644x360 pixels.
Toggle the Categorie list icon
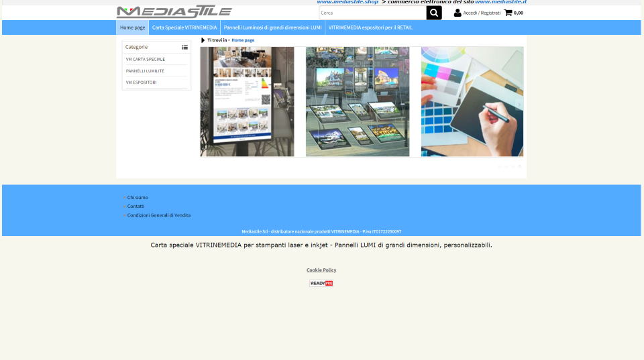[x=185, y=47]
